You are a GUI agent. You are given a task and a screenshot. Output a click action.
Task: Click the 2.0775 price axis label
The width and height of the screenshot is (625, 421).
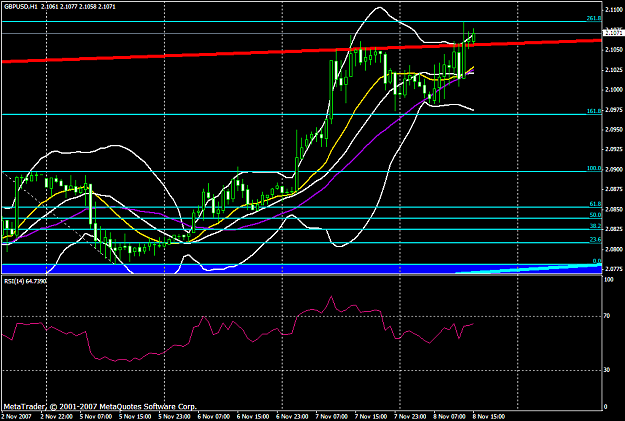click(x=612, y=270)
